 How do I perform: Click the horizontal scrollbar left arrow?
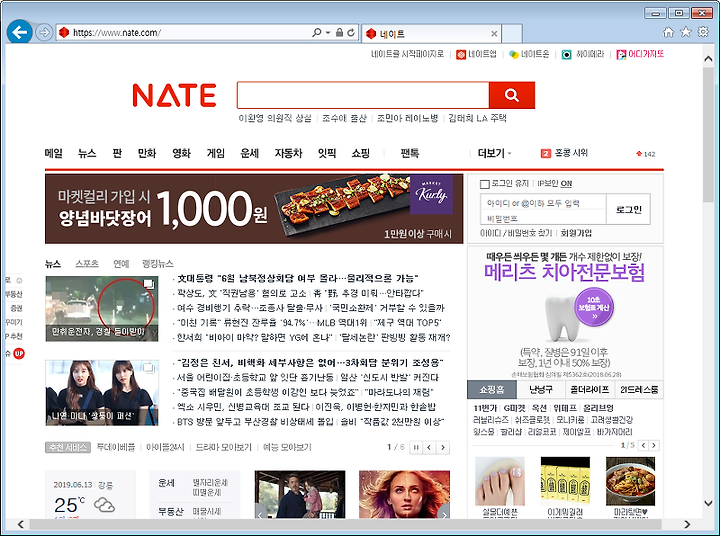[x=21, y=524]
